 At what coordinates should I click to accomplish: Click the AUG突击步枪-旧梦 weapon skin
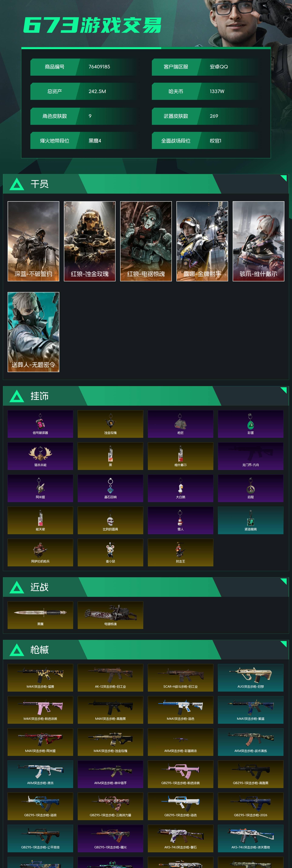pos(251,678)
